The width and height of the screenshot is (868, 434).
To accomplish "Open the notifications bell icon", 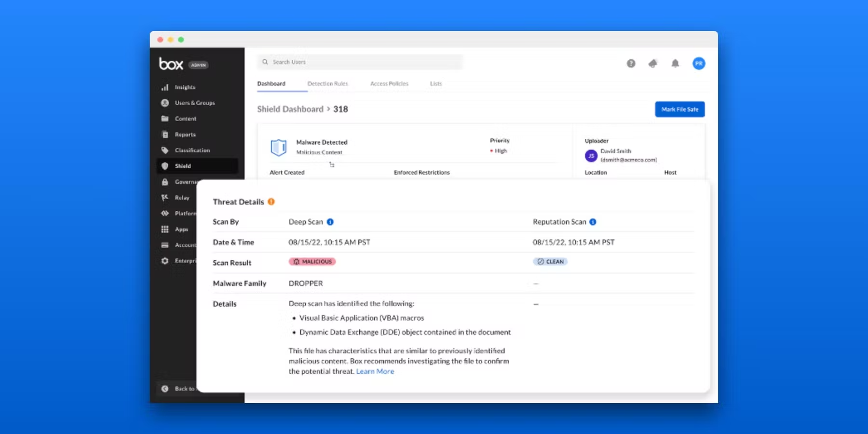I will (x=675, y=63).
